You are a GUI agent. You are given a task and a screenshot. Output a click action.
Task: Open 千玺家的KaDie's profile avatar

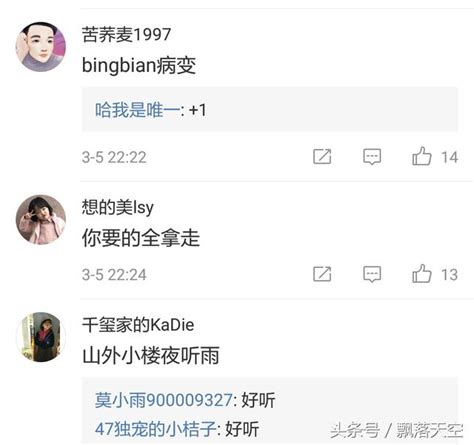41,337
